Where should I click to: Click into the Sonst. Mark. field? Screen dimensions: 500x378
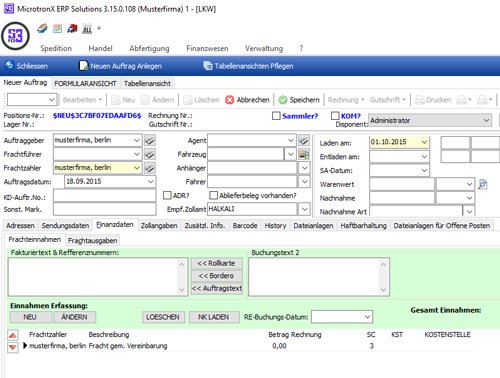tap(104, 209)
